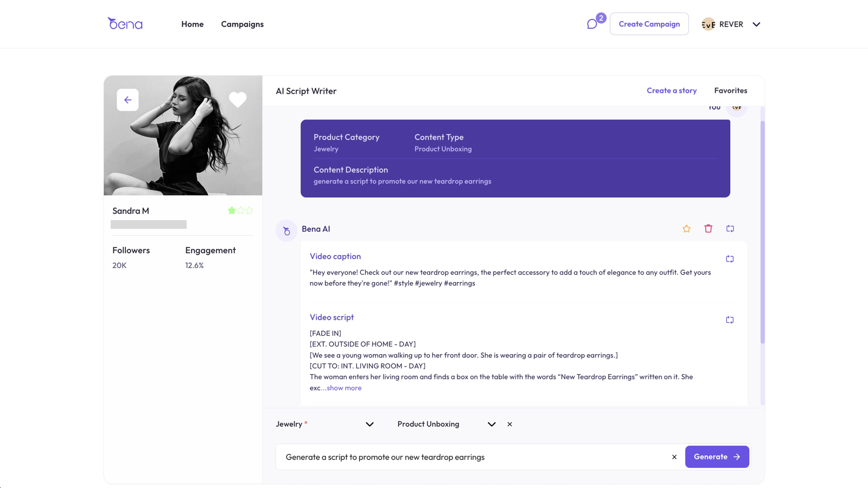Click Sandra M's profile photo
868x488 pixels.
coord(183,136)
